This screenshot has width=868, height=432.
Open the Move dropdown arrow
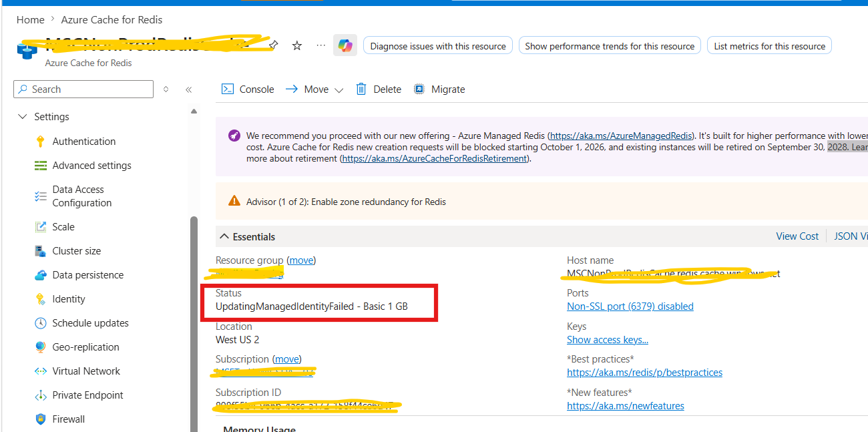click(339, 89)
